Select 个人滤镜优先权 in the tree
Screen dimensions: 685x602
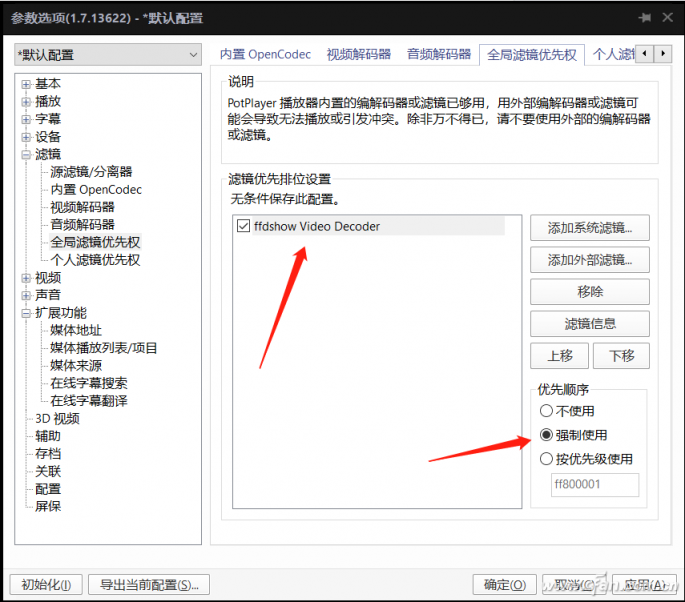coord(95,260)
